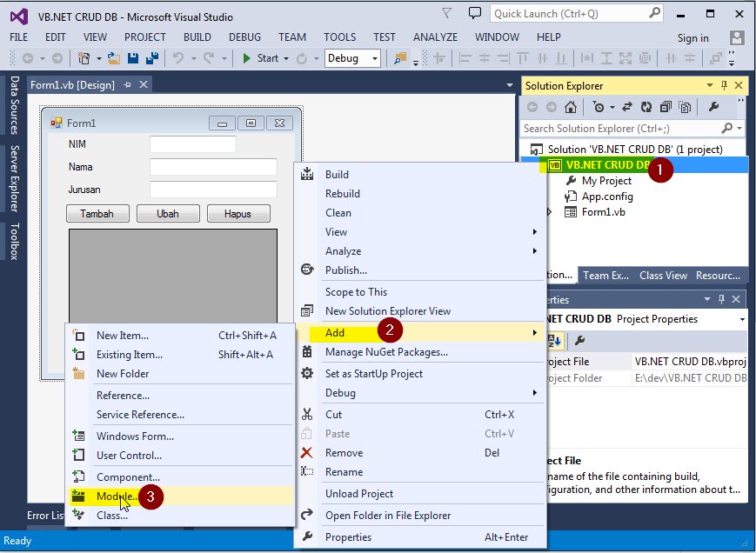Click the Sign in link
Viewport: 756px width, 553px height.
692,38
